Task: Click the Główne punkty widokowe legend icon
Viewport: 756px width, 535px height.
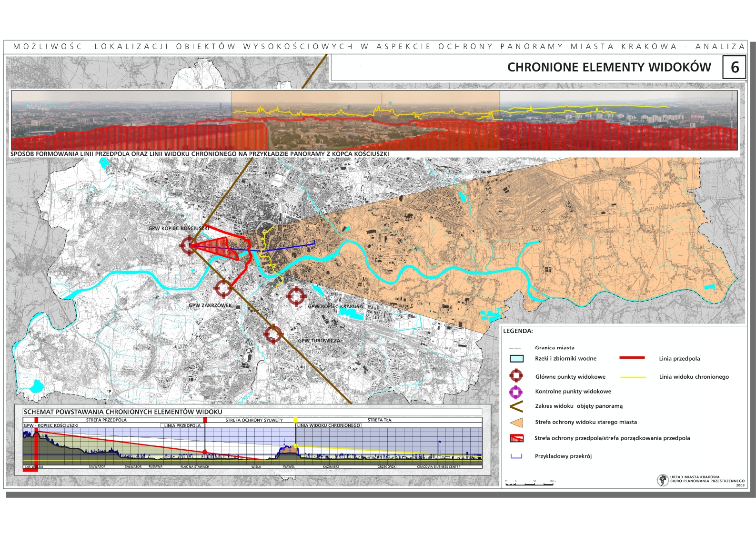Action: 516,376
